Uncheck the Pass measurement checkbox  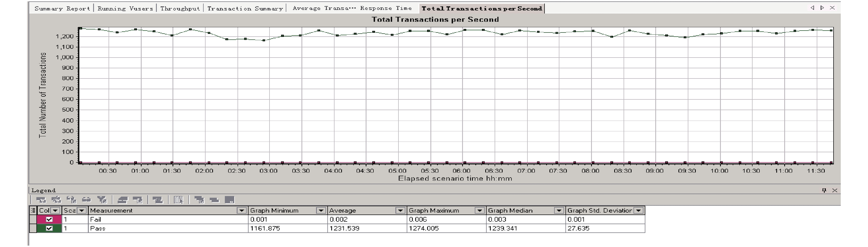[x=49, y=228]
